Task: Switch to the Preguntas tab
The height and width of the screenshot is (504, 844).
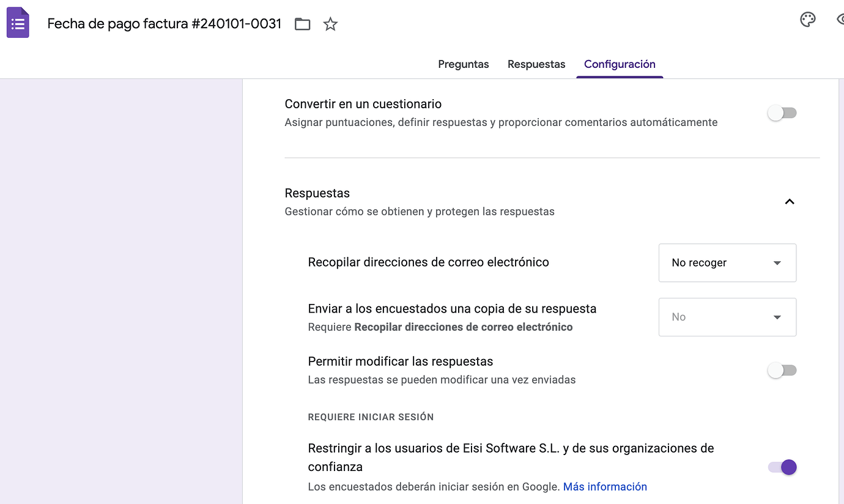Action: pos(463,64)
